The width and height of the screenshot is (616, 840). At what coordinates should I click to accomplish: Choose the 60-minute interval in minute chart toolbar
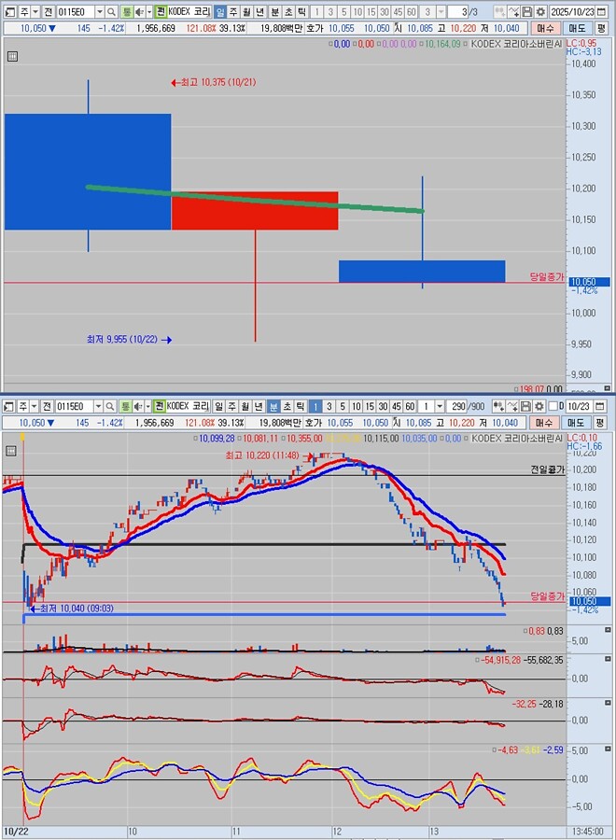click(x=410, y=406)
